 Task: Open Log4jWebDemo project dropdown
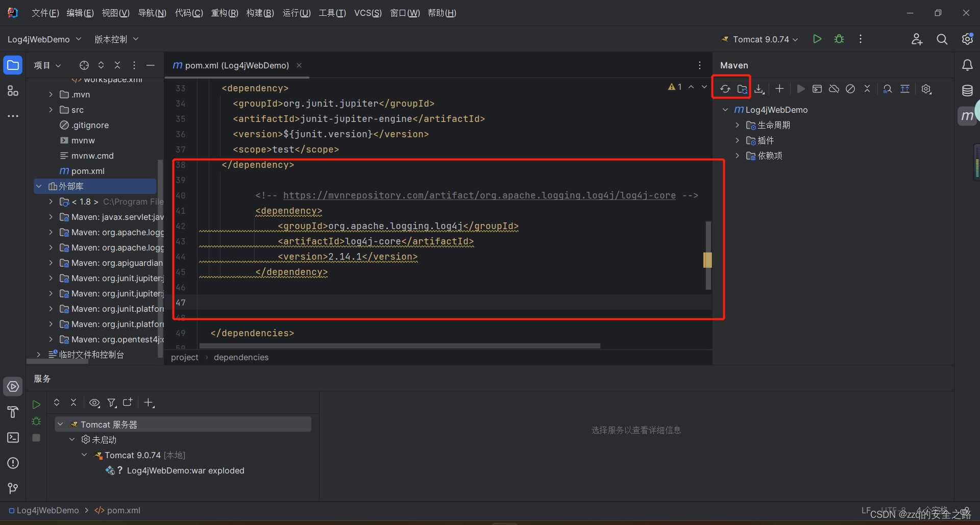(44, 39)
